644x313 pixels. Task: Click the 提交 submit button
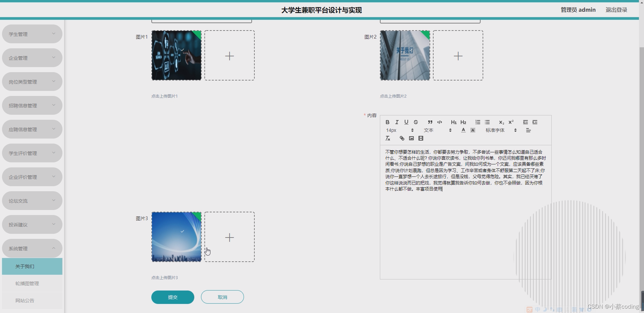[173, 297]
